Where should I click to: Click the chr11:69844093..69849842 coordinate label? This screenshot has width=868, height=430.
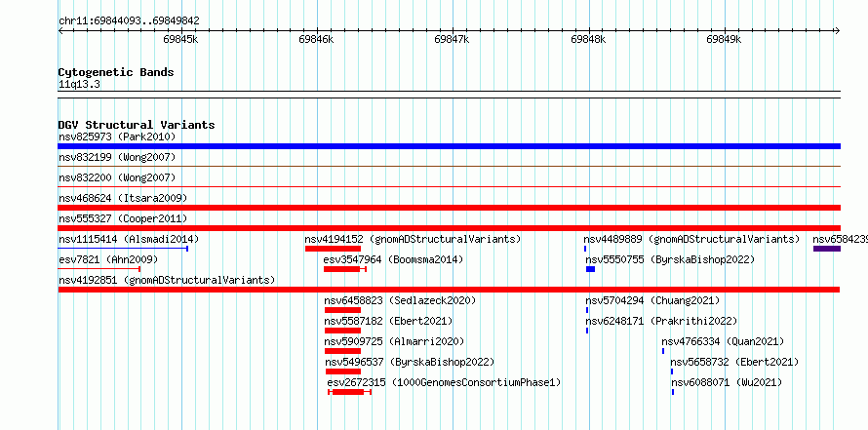pyautogui.click(x=129, y=21)
